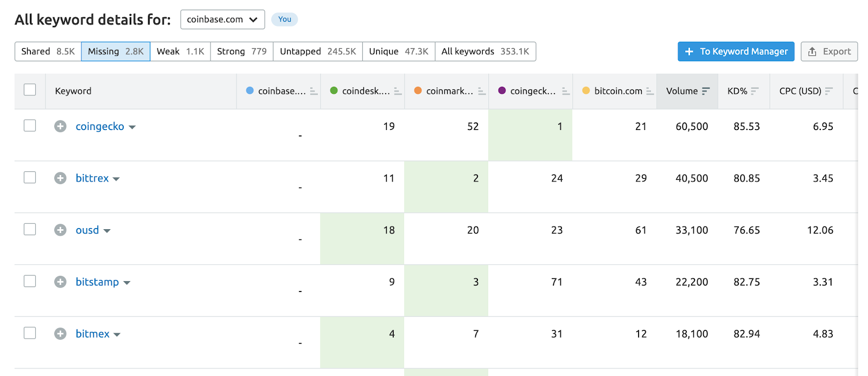Click coingecko volume value 60,500
The height and width of the screenshot is (376, 868).
click(x=692, y=126)
